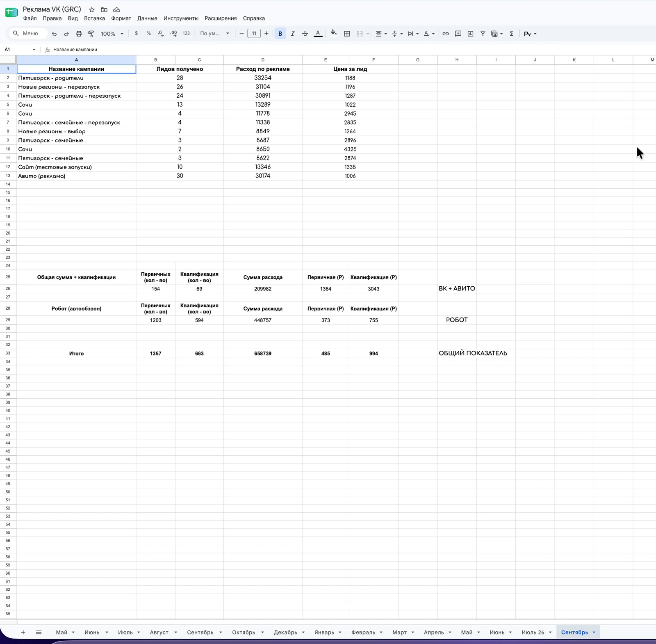Click the redo icon
Screen dimensions: 656x644
tap(66, 34)
